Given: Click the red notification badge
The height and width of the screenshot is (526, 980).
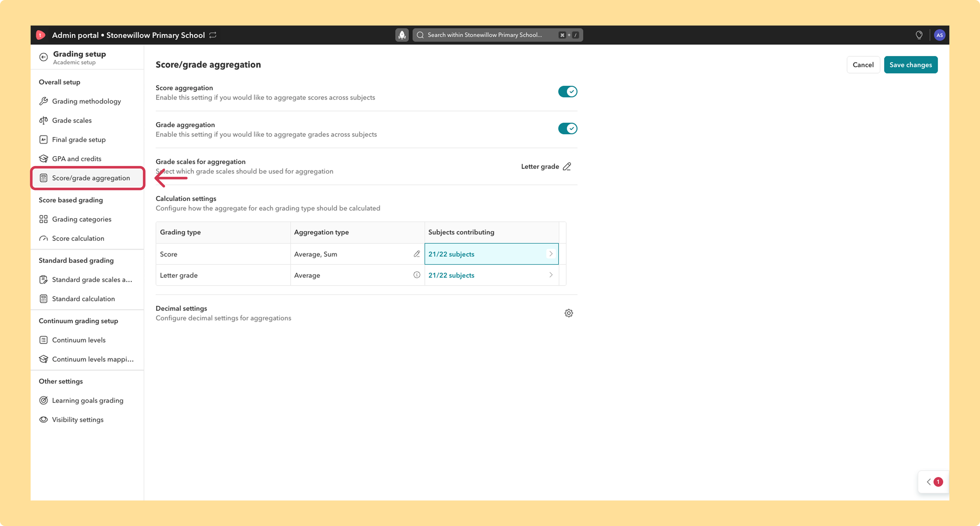Looking at the screenshot, I should click(x=938, y=482).
